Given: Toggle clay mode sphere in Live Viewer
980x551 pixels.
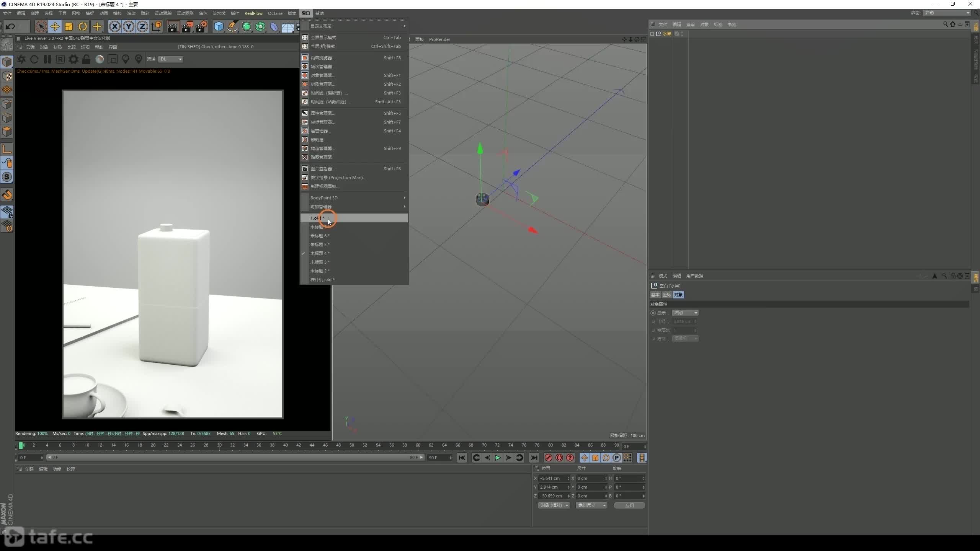Looking at the screenshot, I should click(x=100, y=59).
